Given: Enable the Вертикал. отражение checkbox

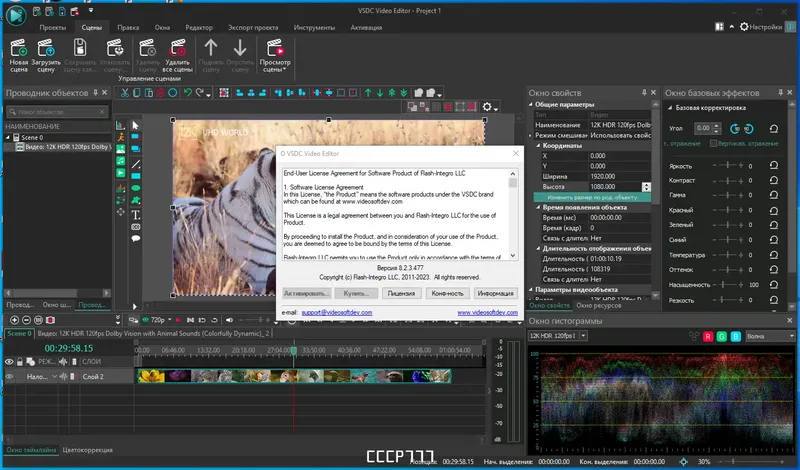Looking at the screenshot, I should click(x=713, y=143).
